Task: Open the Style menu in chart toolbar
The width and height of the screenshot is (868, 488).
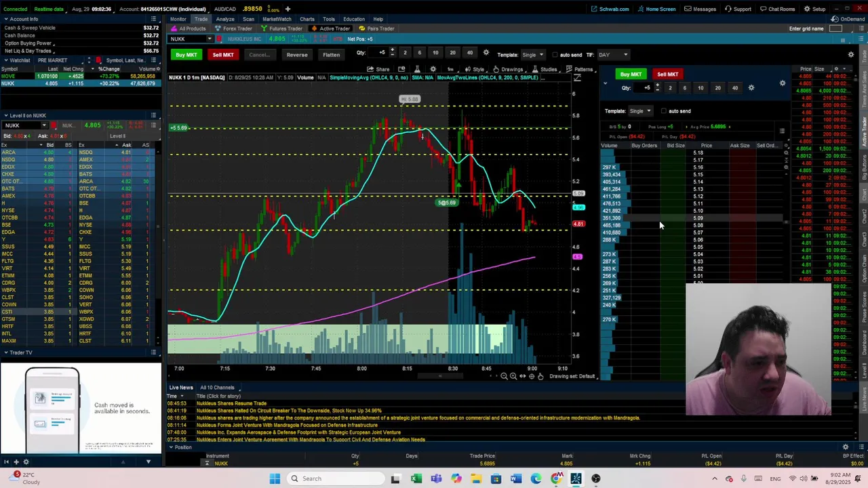Action: 475,69
